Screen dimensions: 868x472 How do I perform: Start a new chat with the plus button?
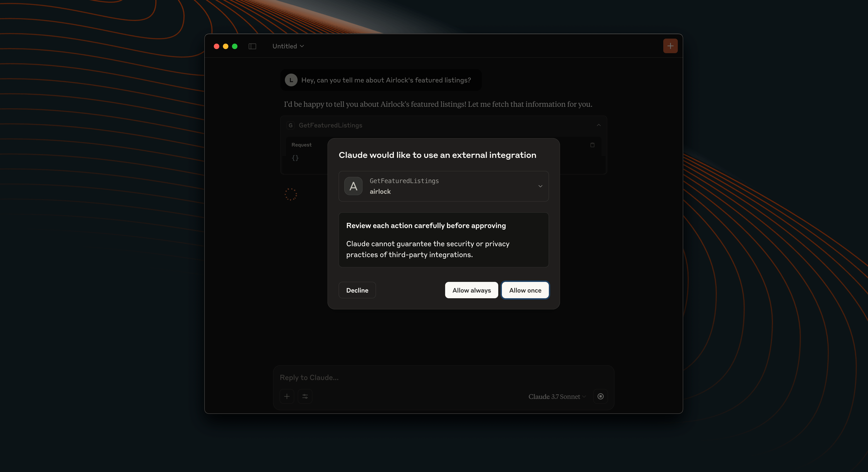tap(670, 45)
